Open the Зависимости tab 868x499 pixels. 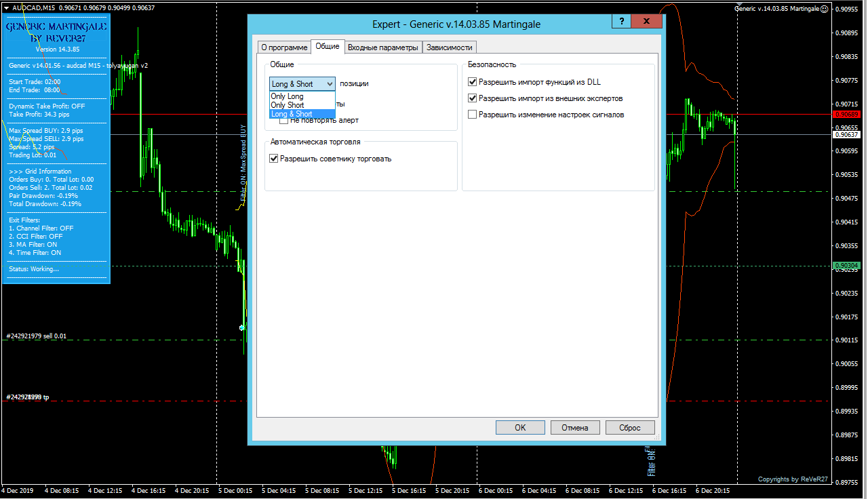(x=449, y=47)
